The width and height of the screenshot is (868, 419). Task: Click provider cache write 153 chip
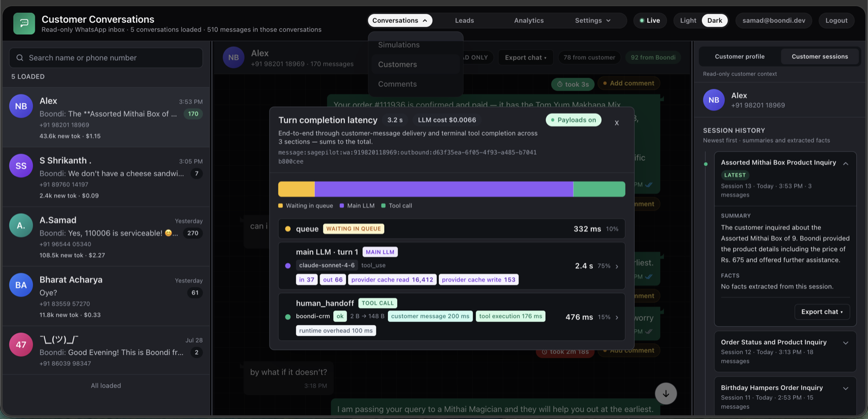click(478, 280)
